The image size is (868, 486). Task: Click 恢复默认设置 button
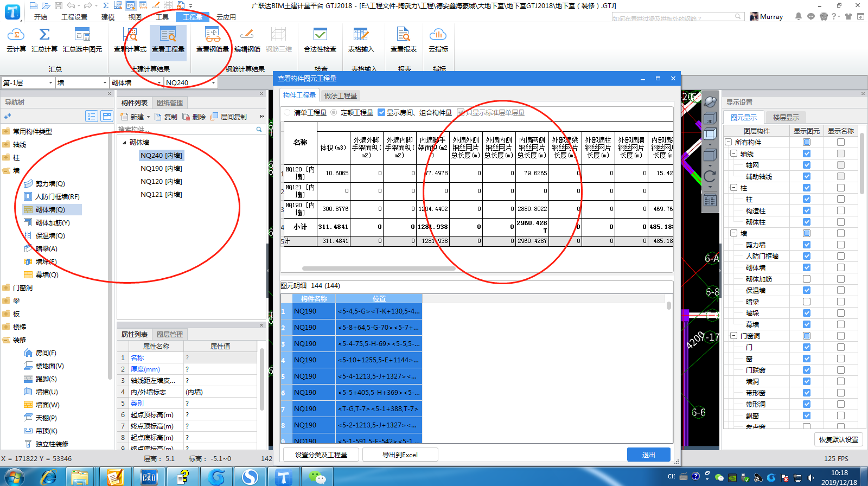[839, 439]
